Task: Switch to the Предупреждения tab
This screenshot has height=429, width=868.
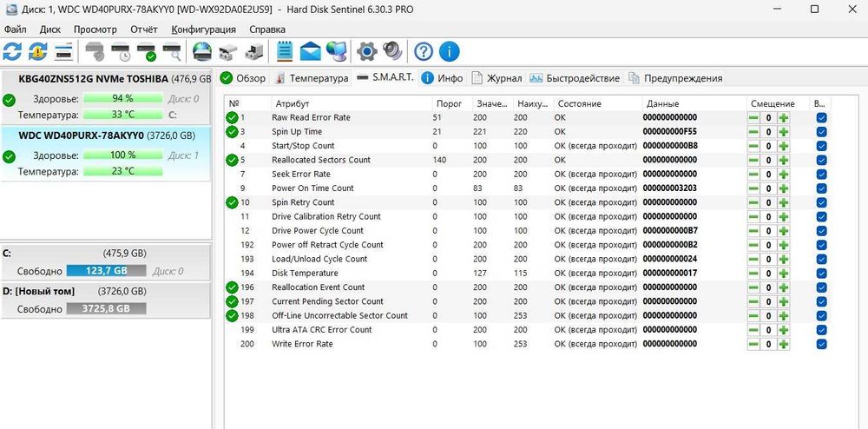Action: pyautogui.click(x=674, y=78)
